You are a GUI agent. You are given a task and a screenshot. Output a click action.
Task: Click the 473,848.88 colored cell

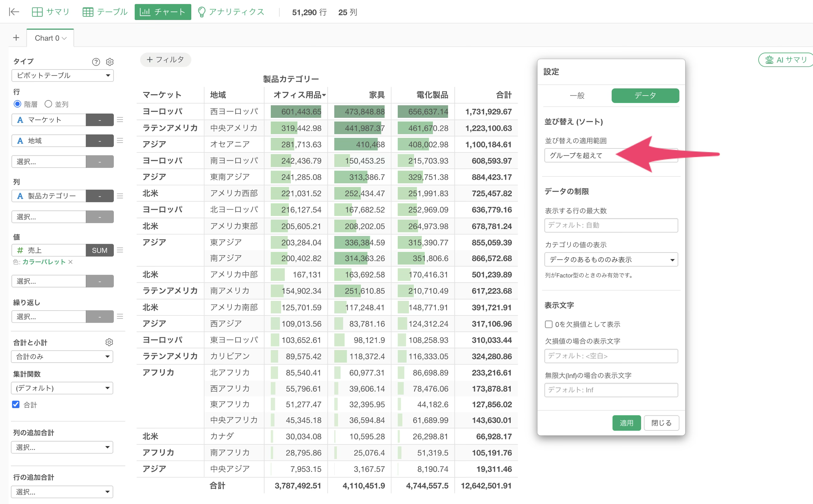pyautogui.click(x=359, y=111)
